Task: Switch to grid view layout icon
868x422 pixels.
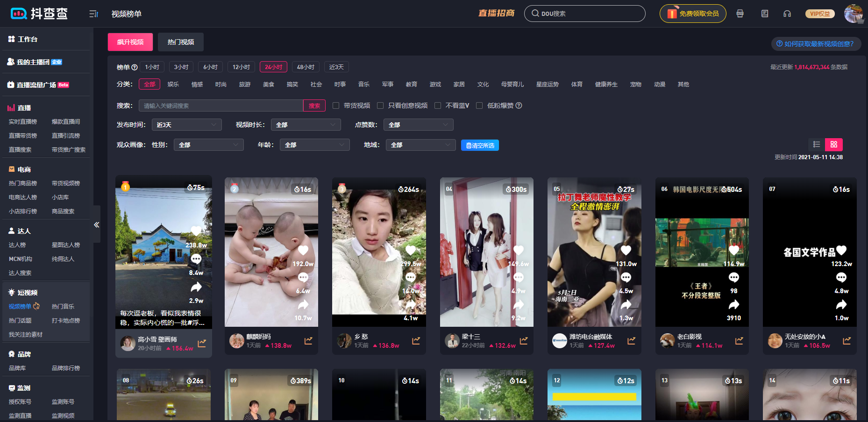Action: (x=834, y=144)
